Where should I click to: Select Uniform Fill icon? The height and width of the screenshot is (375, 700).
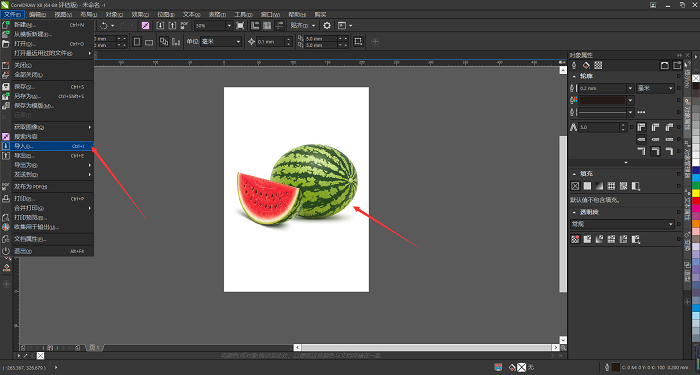[x=587, y=186]
